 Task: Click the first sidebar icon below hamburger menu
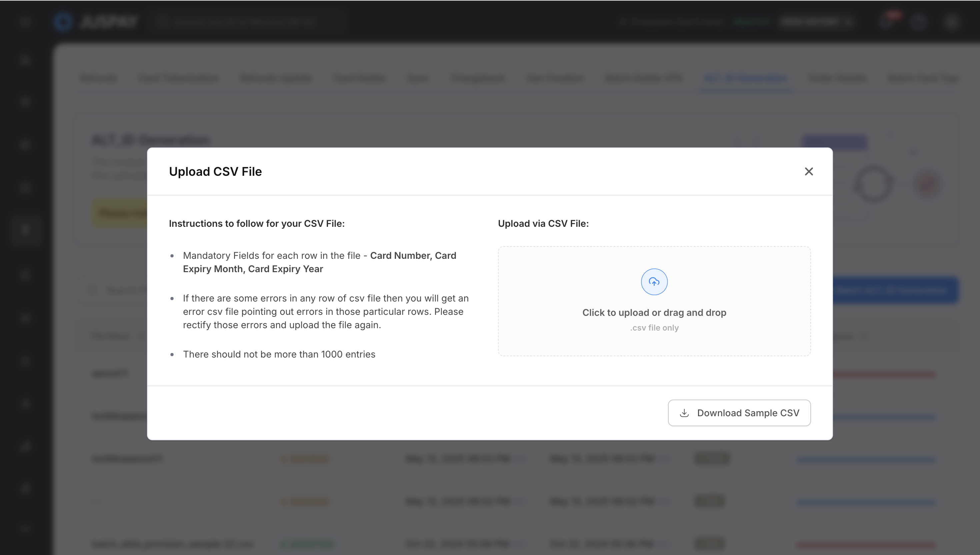coord(25,60)
